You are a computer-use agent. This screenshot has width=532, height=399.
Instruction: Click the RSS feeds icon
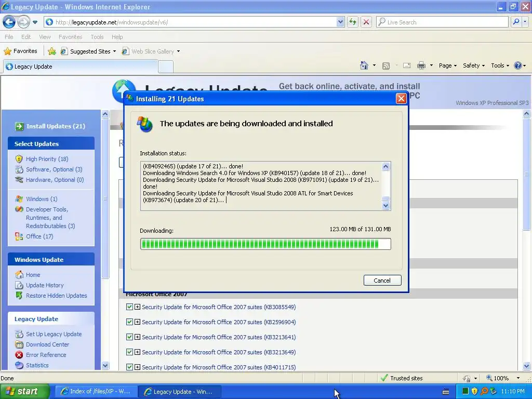[386, 66]
